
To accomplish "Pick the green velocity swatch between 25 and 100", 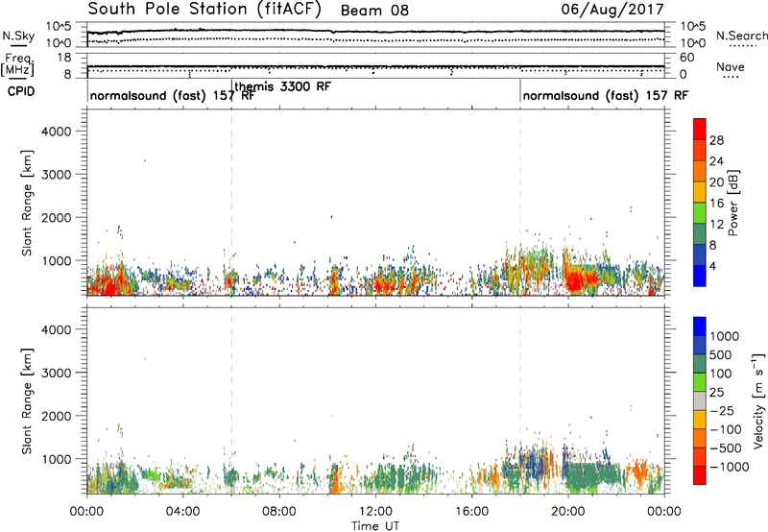I will point(700,382).
